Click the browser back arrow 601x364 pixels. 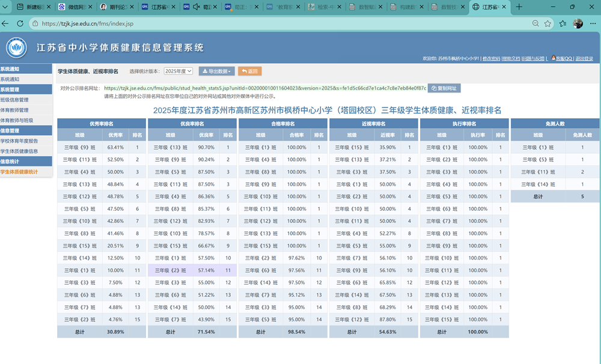[x=5, y=23]
